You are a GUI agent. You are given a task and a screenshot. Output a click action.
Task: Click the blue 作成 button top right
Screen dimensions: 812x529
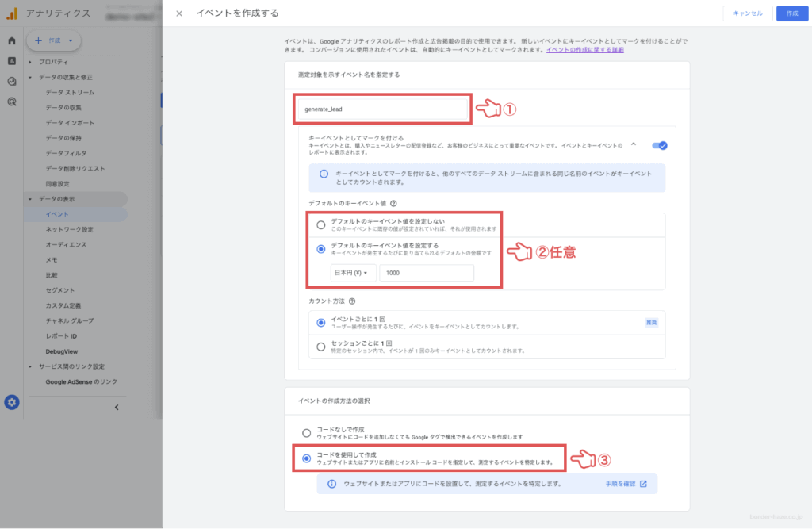791,13
